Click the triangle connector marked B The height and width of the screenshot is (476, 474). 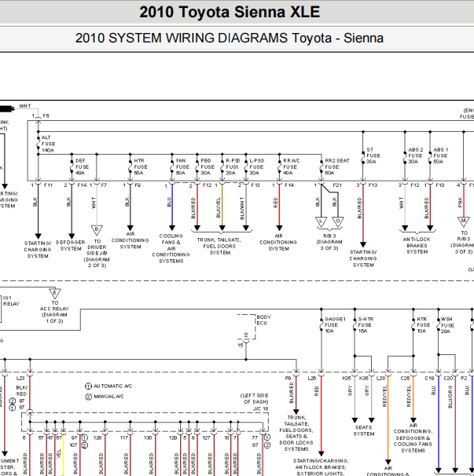[x=97, y=229]
